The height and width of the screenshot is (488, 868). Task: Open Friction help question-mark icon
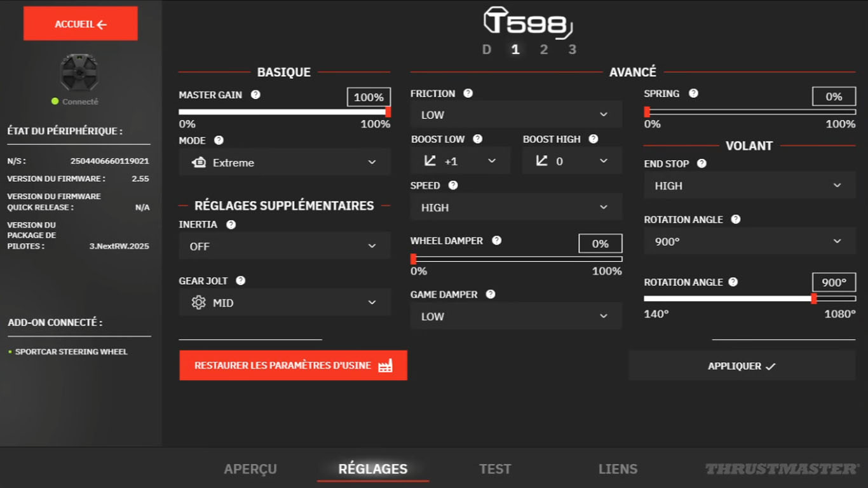(x=468, y=93)
